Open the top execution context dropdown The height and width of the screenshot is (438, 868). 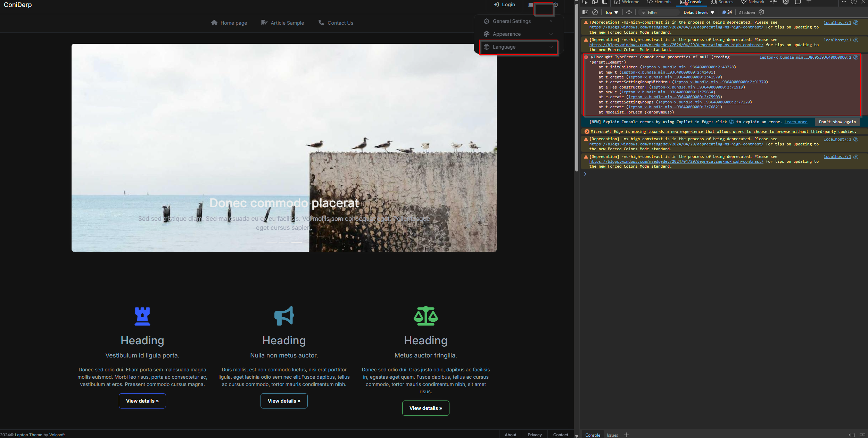pos(612,12)
